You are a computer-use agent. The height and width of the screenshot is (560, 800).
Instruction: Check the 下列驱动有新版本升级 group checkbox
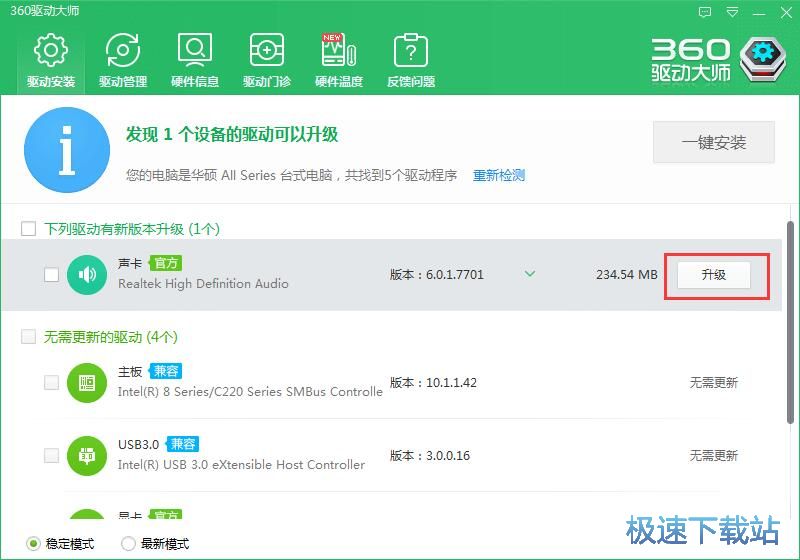pyautogui.click(x=29, y=228)
